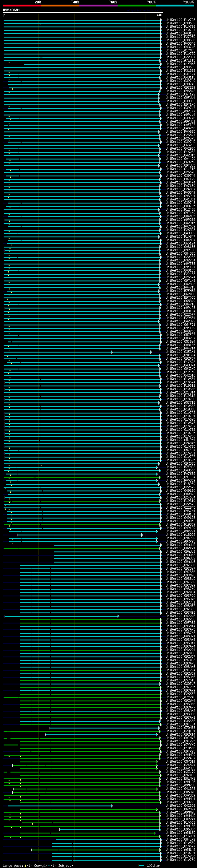The height and width of the screenshot is (868, 197).
Task: Select hit UniRef100_Q9S7X1
Action: click(x=180, y=511)
